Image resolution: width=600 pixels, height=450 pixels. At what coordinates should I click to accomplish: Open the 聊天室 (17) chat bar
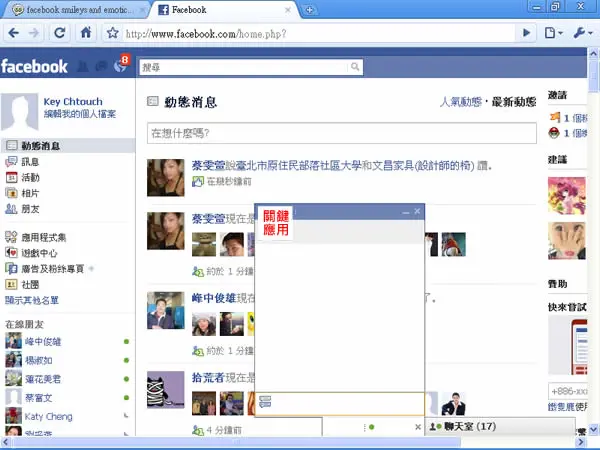tap(500, 426)
